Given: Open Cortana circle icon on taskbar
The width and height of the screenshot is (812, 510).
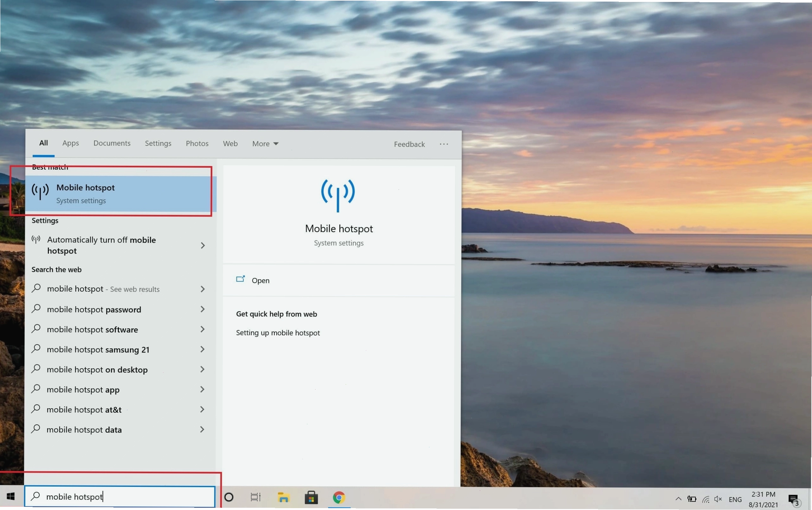Looking at the screenshot, I should click(229, 497).
